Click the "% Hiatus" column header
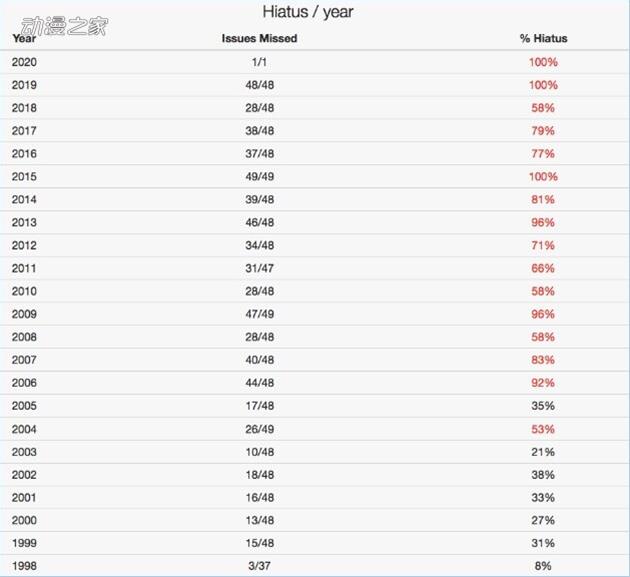This screenshot has height=577, width=630. click(x=543, y=39)
